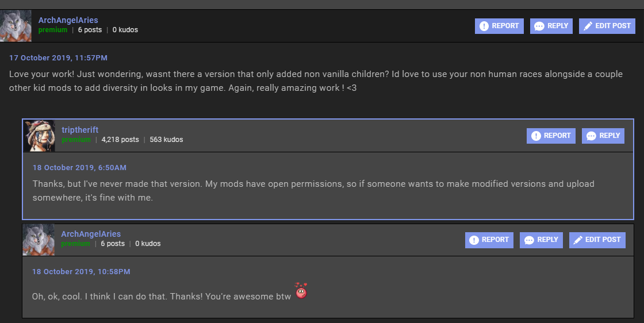This screenshot has width=644, height=323.
Task: Report triptherift's reply
Action: [x=551, y=136]
